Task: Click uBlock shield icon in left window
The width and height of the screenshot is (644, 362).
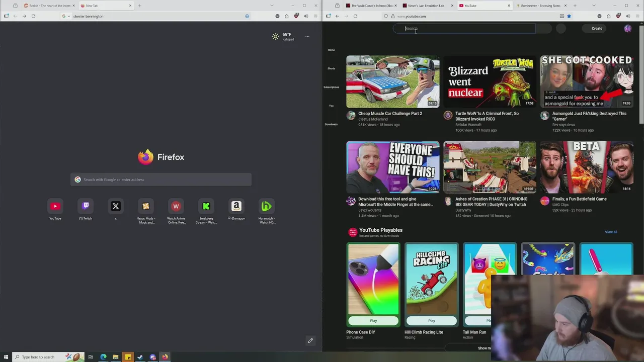Action: click(296, 16)
